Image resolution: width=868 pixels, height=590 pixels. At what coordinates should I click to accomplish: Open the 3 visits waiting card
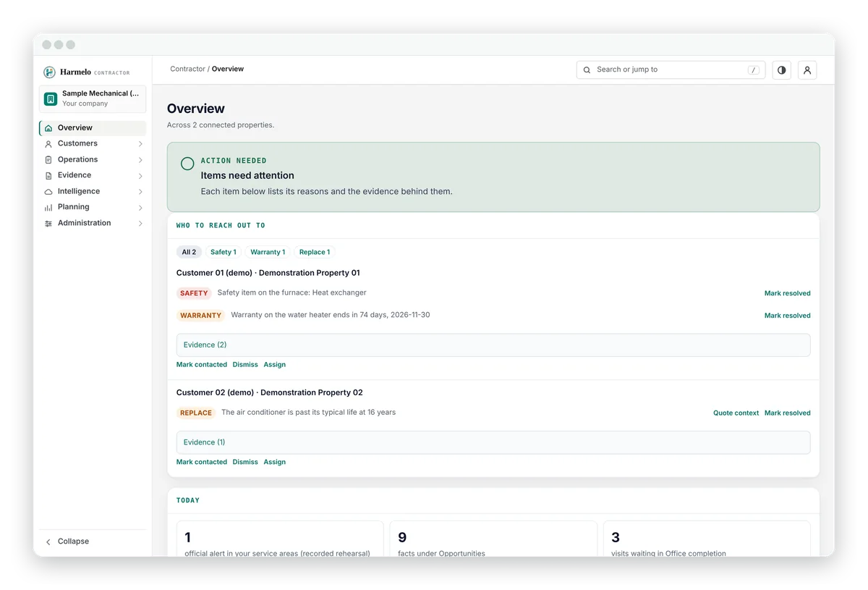point(707,539)
